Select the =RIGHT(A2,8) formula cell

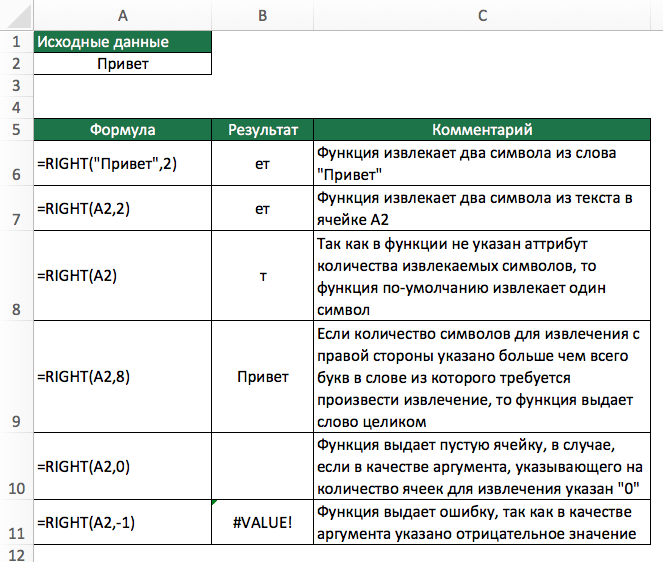point(123,376)
